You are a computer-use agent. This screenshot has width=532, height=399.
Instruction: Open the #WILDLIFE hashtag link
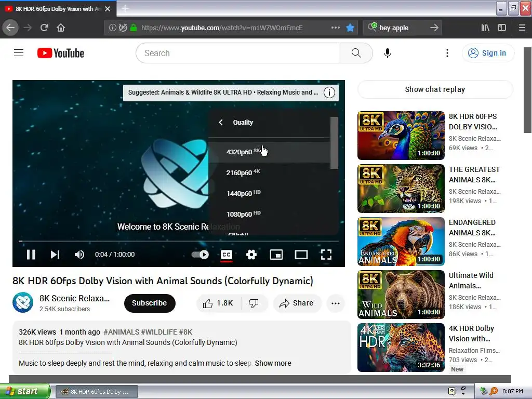point(159,332)
